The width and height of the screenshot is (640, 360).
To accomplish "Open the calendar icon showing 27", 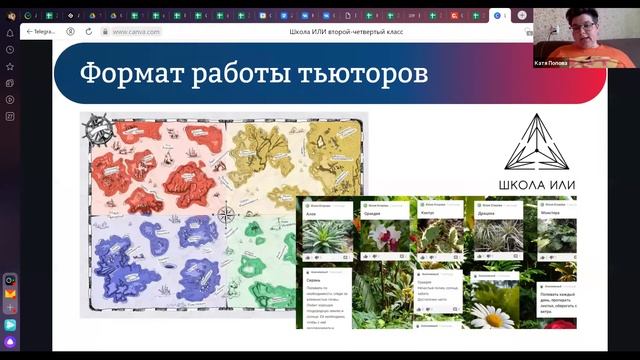I will tap(10, 116).
